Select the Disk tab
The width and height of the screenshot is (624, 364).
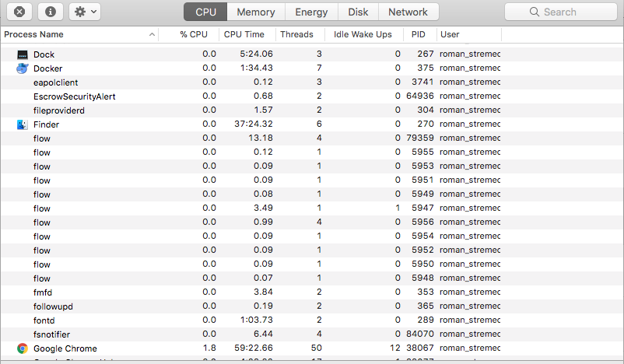click(x=358, y=12)
